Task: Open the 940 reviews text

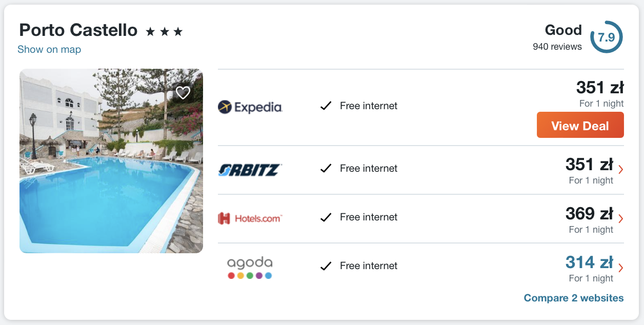Action: click(557, 47)
